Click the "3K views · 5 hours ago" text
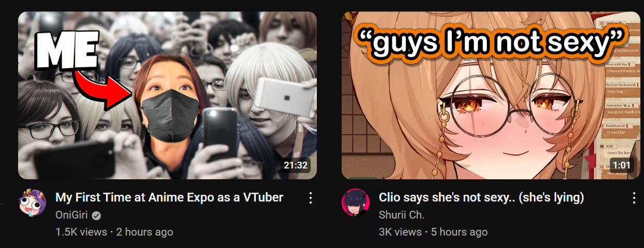The width and height of the screenshot is (644, 248). click(433, 232)
